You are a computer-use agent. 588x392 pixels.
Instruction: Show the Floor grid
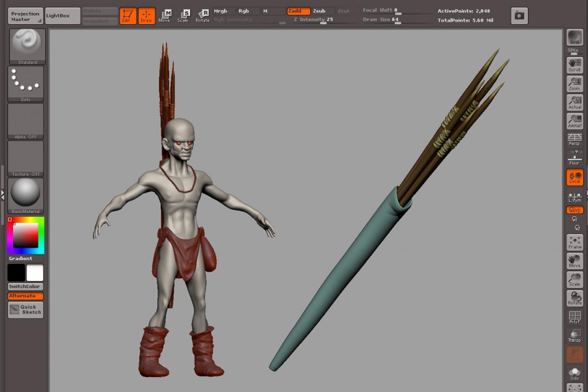pos(574,158)
